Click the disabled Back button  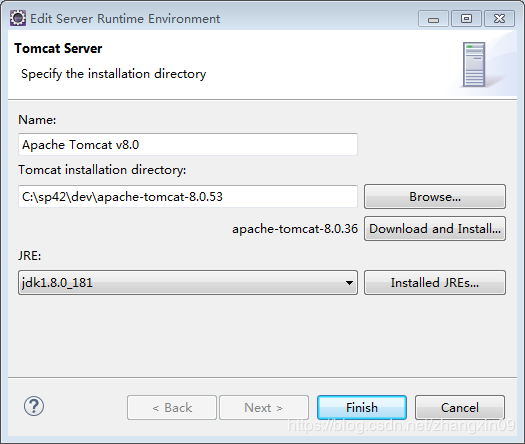tap(172, 408)
